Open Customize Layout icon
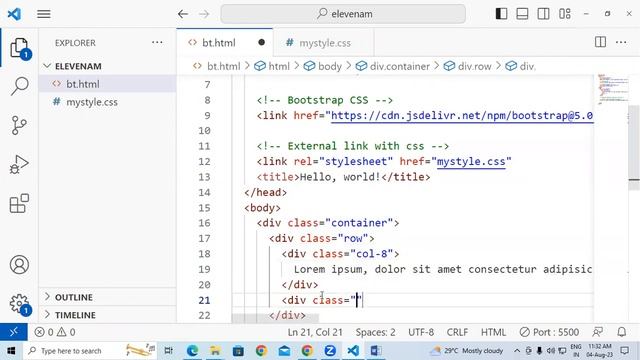 point(565,14)
